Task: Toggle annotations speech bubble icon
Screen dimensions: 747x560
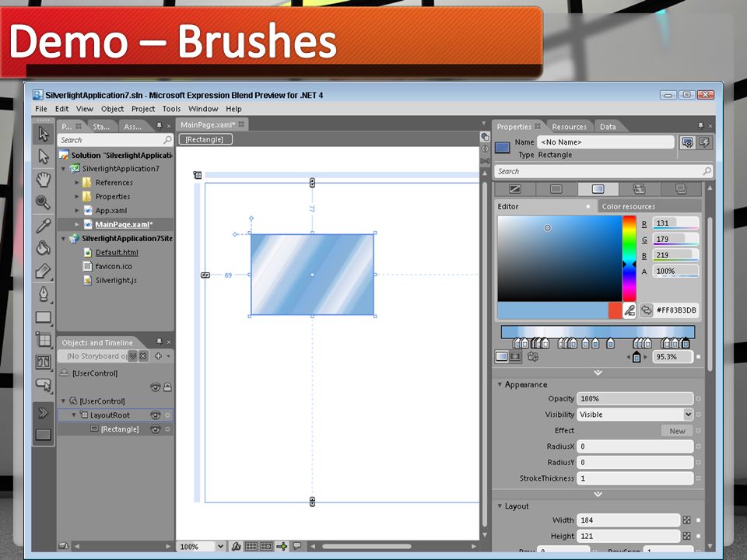Action: coord(297,546)
